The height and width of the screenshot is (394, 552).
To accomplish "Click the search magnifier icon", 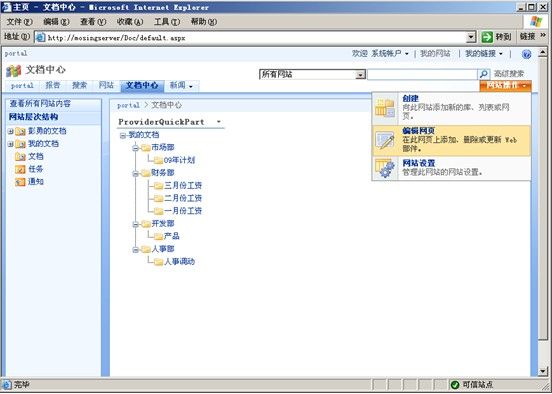I will click(x=483, y=74).
